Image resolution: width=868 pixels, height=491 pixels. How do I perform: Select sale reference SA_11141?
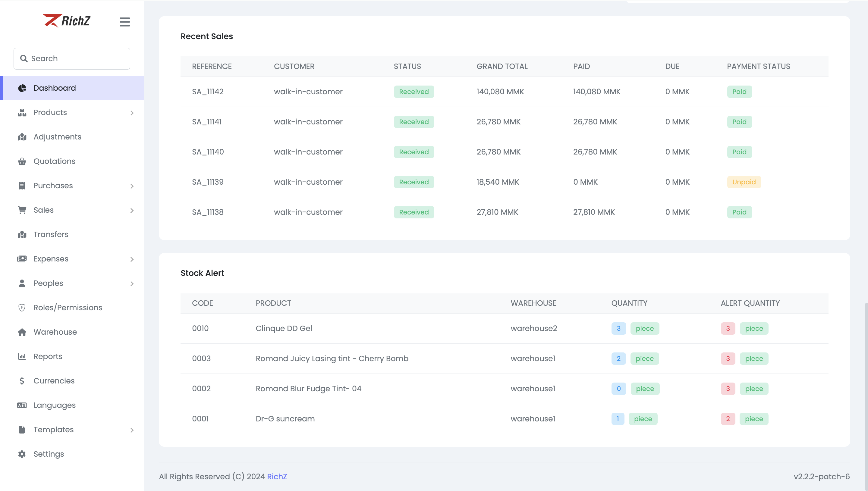click(x=207, y=122)
